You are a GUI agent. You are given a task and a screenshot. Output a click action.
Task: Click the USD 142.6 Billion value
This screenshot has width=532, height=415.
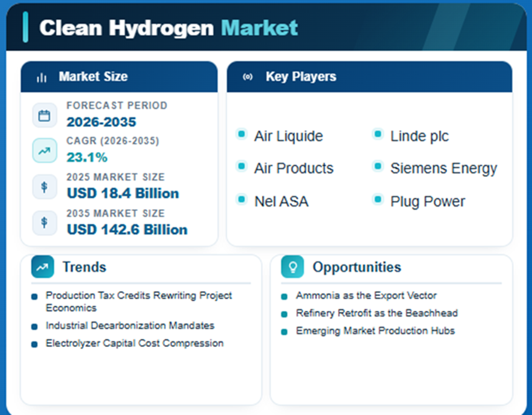coord(127,229)
